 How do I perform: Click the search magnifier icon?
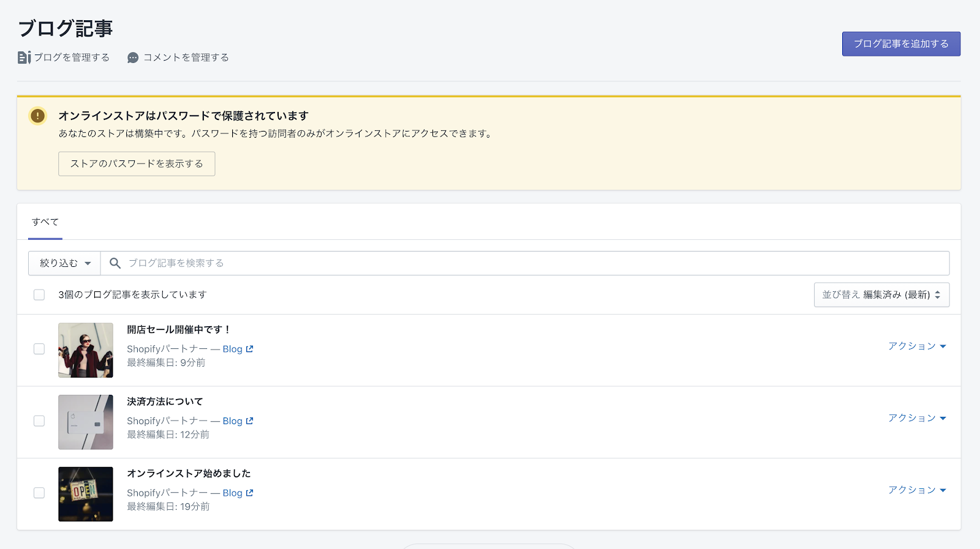(115, 263)
